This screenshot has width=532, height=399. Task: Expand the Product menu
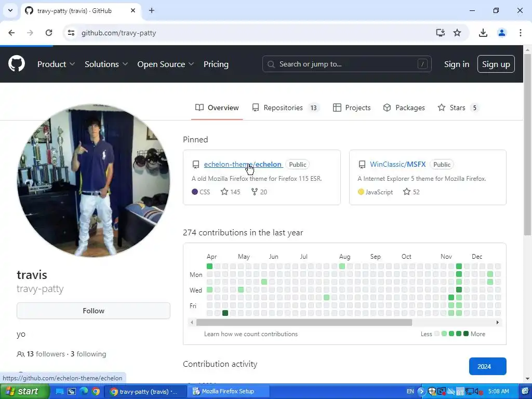[x=56, y=64]
